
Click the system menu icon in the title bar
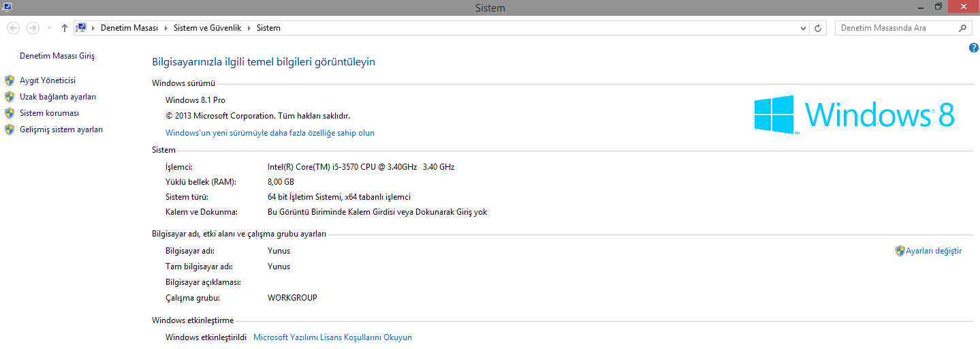7,7
